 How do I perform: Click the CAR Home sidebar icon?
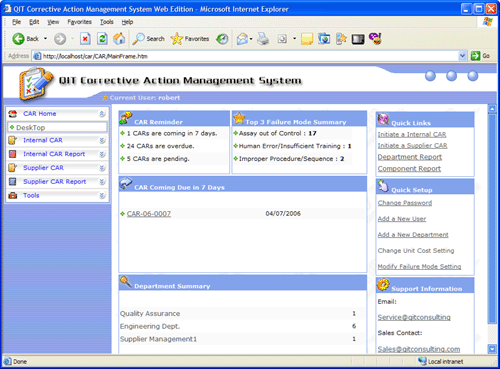[x=13, y=114]
